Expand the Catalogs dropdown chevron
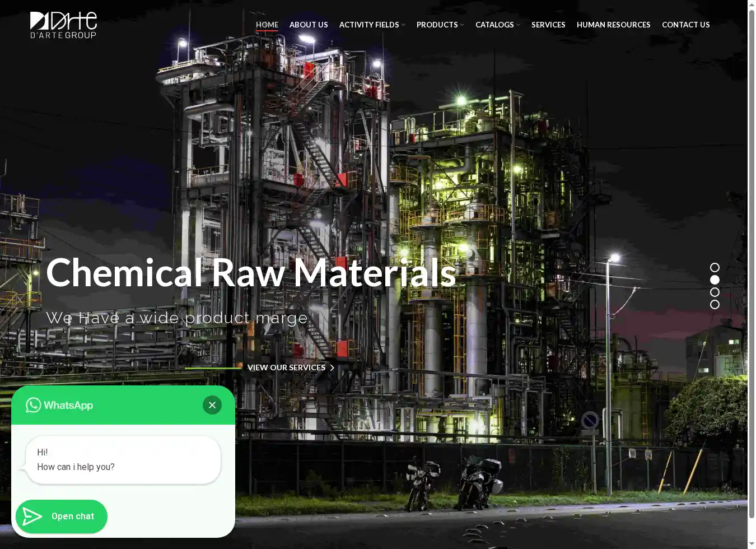This screenshot has height=549, width=756. tap(518, 25)
